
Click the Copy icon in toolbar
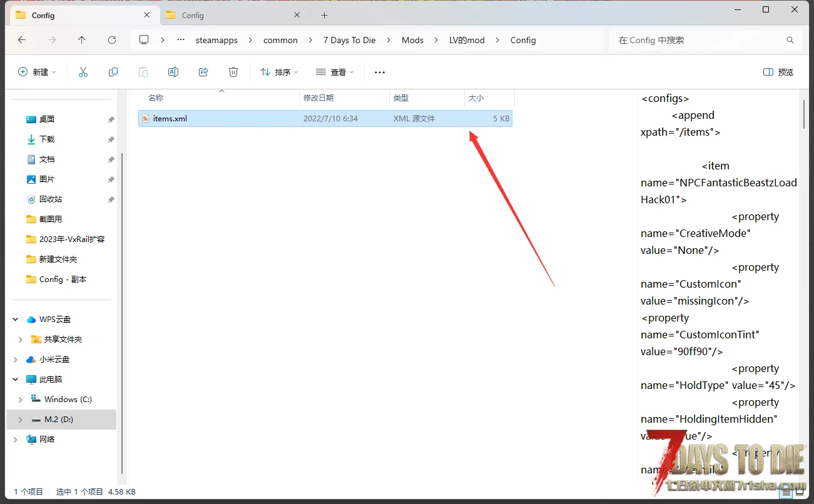(113, 73)
